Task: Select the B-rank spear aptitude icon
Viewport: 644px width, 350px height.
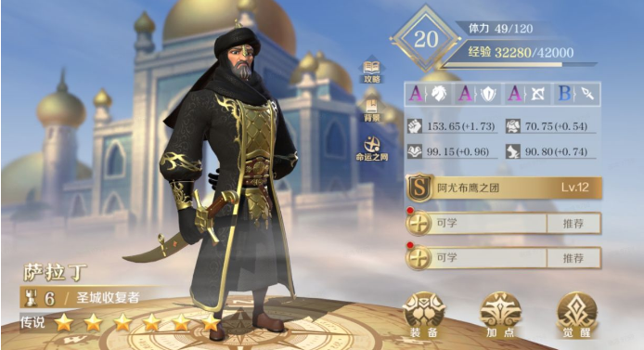Action: click(576, 94)
